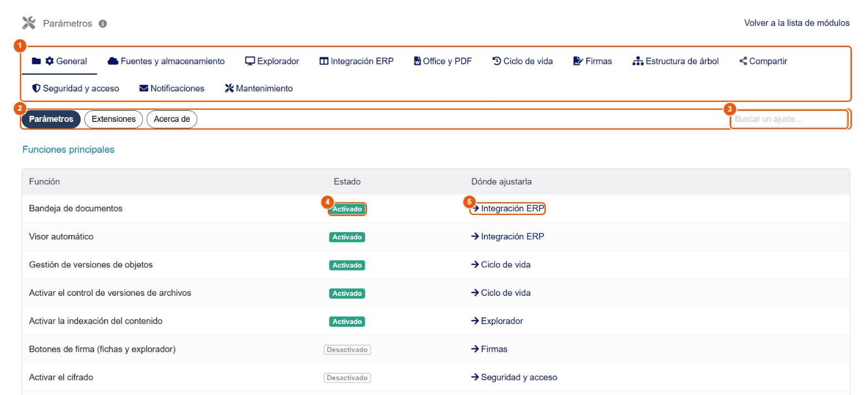Open the sitemap icon for Estructura de árbol
The width and height of the screenshot is (868, 395).
[638, 61]
